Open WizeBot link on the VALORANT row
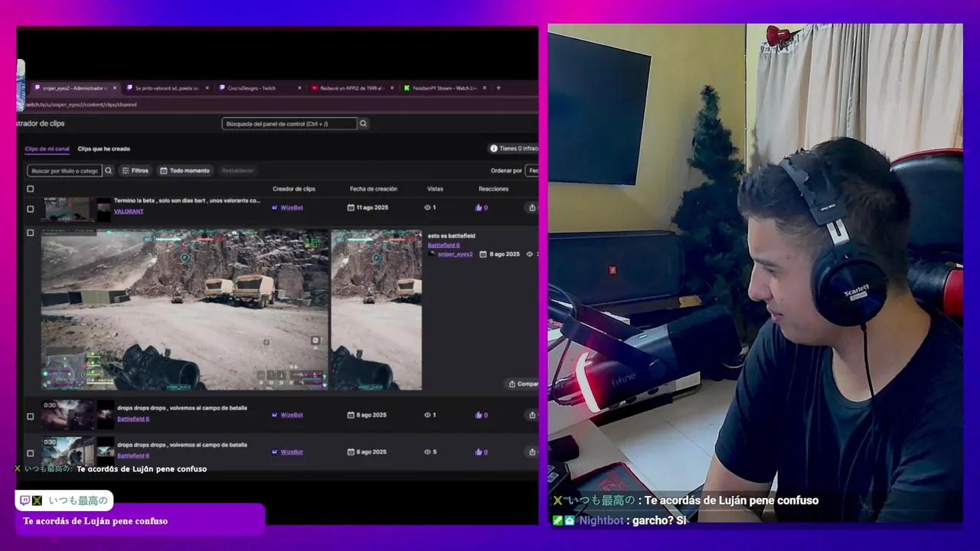 tap(292, 207)
